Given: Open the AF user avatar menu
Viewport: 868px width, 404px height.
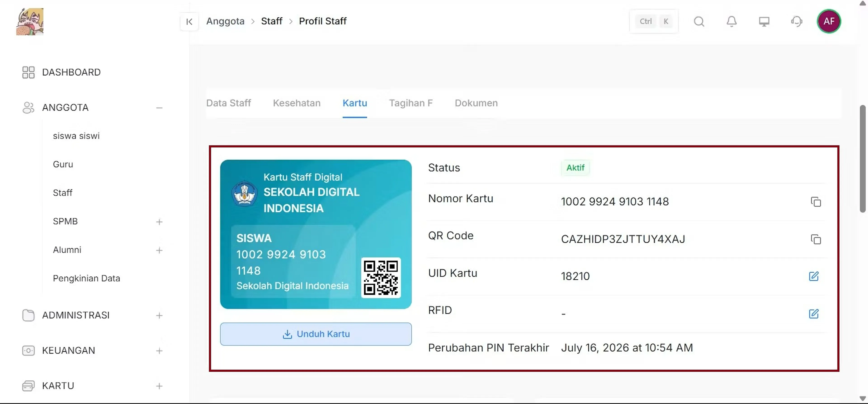Looking at the screenshot, I should pos(829,21).
